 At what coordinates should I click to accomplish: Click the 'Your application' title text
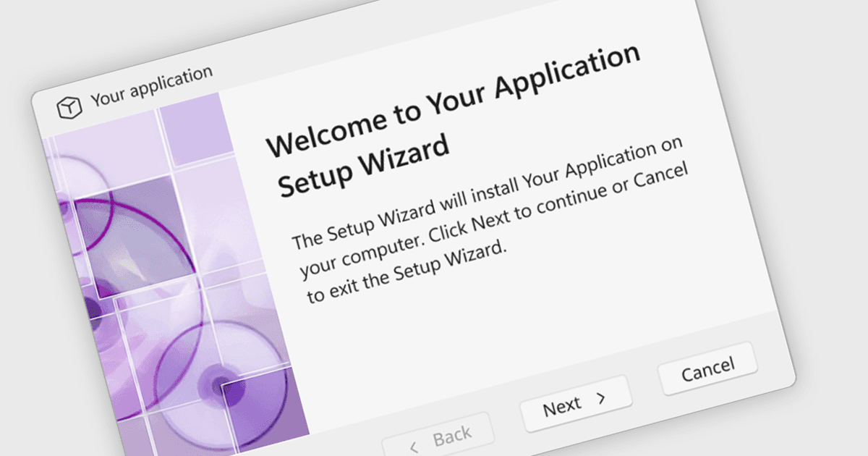pos(152,85)
